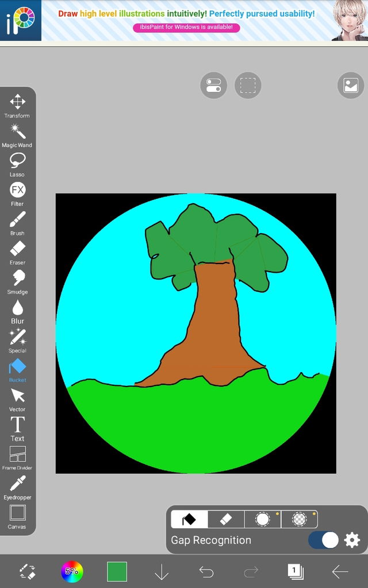Open the layers panel showing 1 layer
The height and width of the screenshot is (588, 368).
(x=295, y=571)
